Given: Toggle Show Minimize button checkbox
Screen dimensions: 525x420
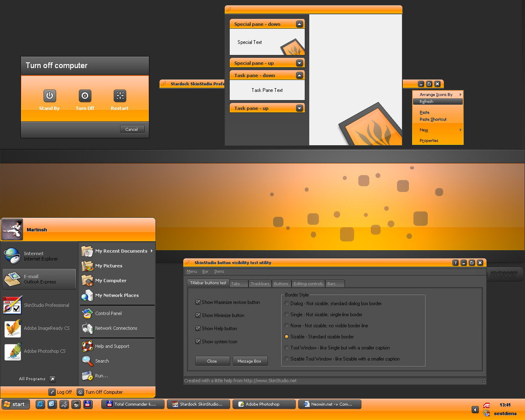Looking at the screenshot, I should [198, 315].
